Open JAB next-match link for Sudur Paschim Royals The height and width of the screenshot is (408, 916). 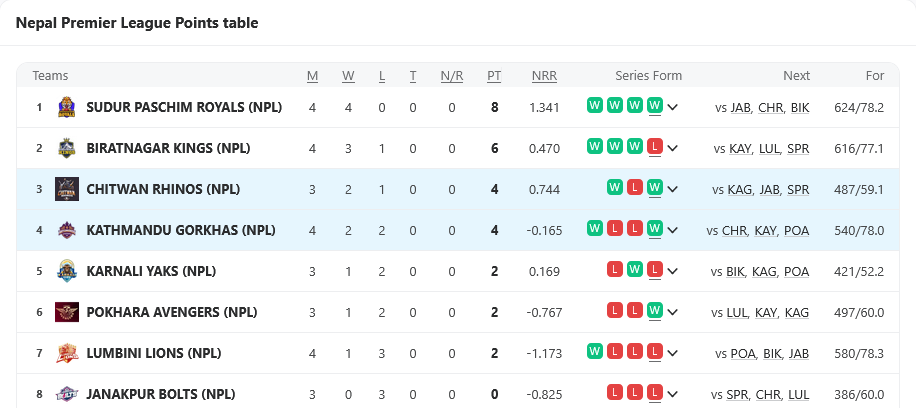(x=741, y=108)
